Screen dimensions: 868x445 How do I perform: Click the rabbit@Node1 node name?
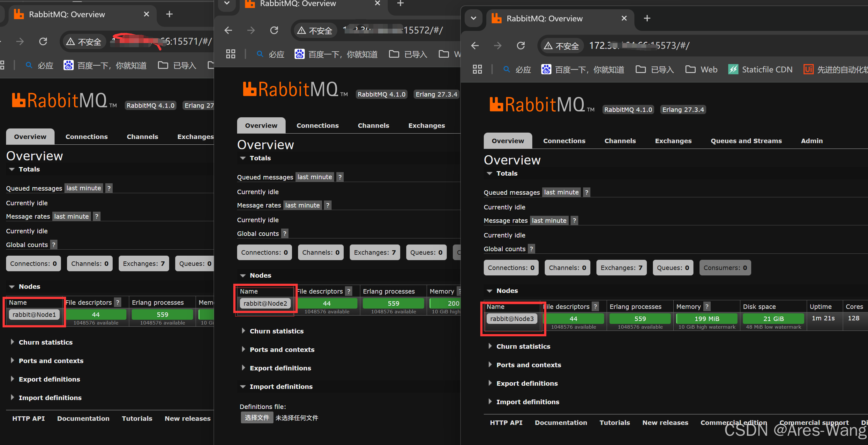point(34,314)
